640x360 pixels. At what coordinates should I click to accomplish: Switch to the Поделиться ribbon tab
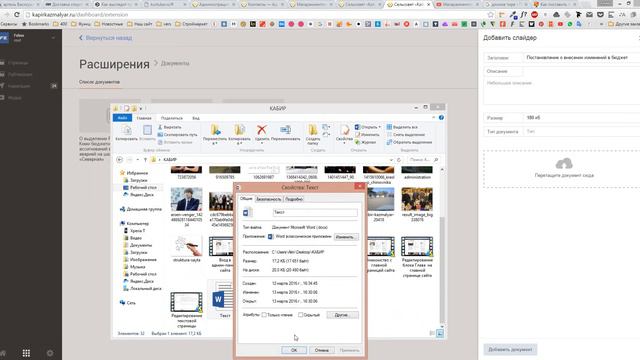coord(171,118)
